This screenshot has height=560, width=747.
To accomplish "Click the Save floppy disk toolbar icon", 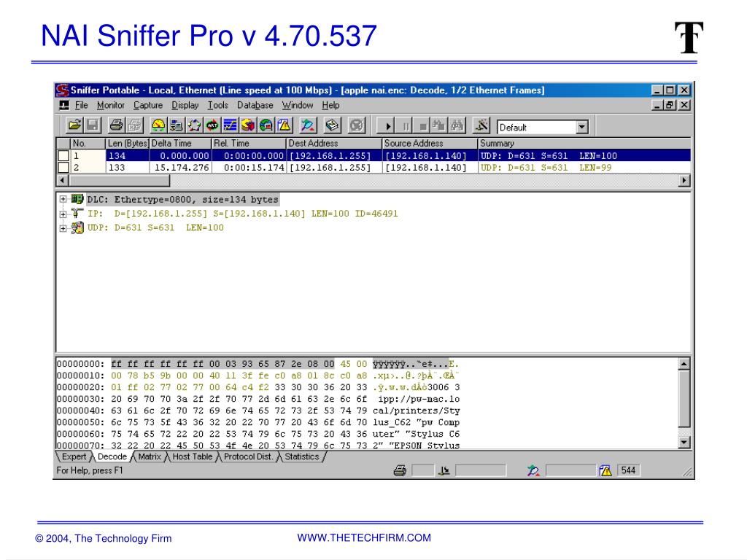I will (x=93, y=125).
